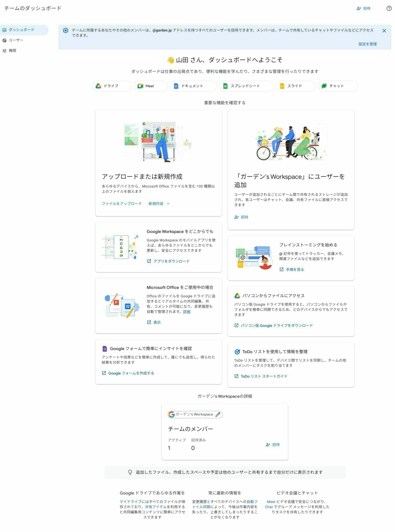Click the chevron beside 新規作成
The height and width of the screenshot is (532, 395).
(x=168, y=204)
